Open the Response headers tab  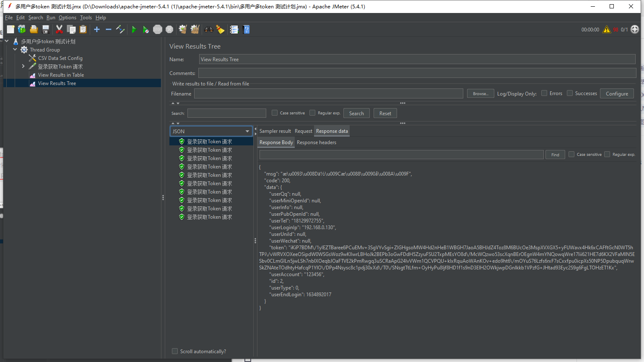[x=317, y=142]
